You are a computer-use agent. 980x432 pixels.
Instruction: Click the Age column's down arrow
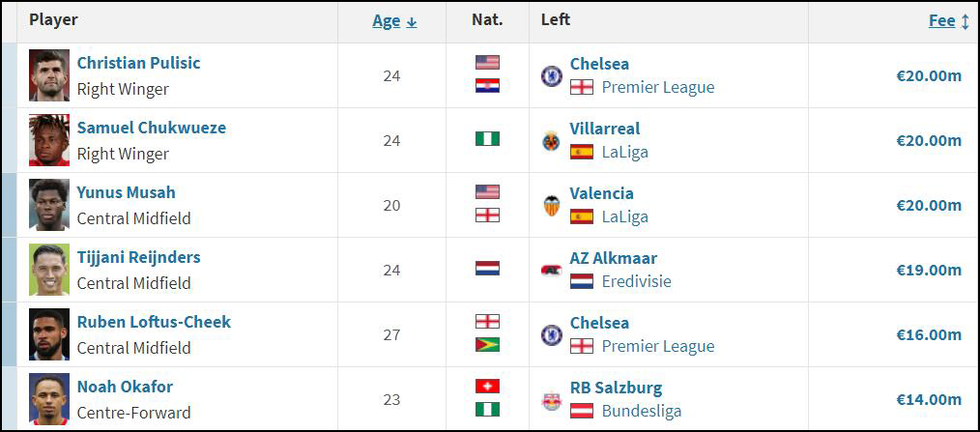pyautogui.click(x=412, y=22)
